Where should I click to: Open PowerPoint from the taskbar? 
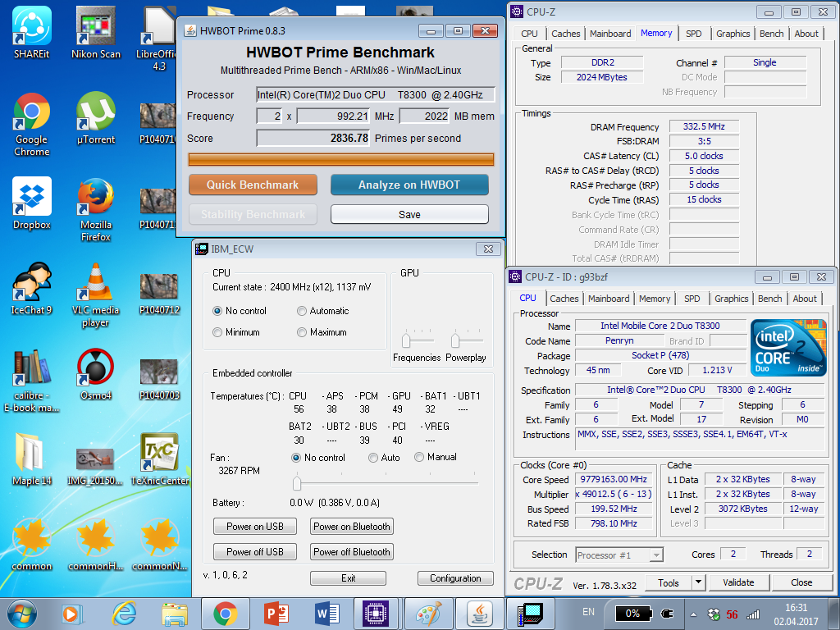coord(276,614)
